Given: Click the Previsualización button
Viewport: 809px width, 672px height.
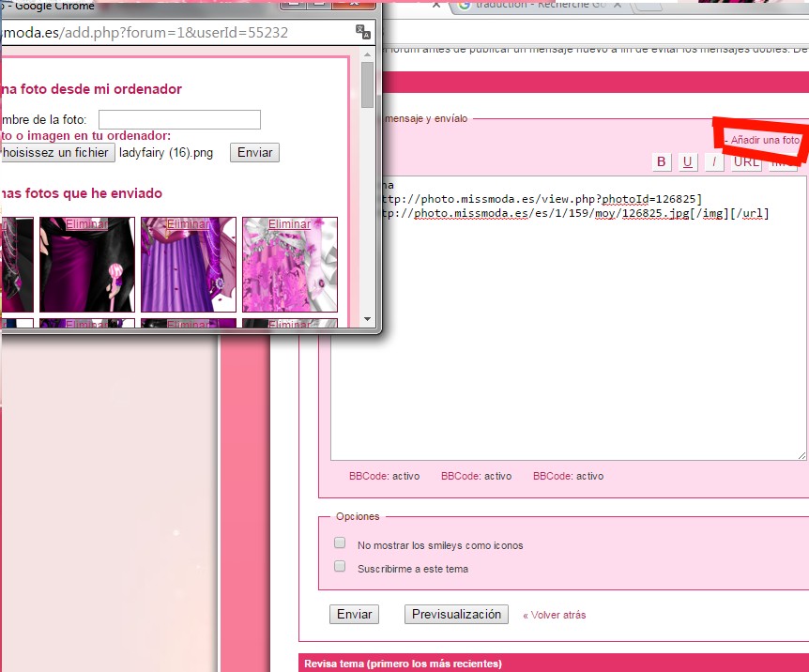Looking at the screenshot, I should pyautogui.click(x=457, y=614).
